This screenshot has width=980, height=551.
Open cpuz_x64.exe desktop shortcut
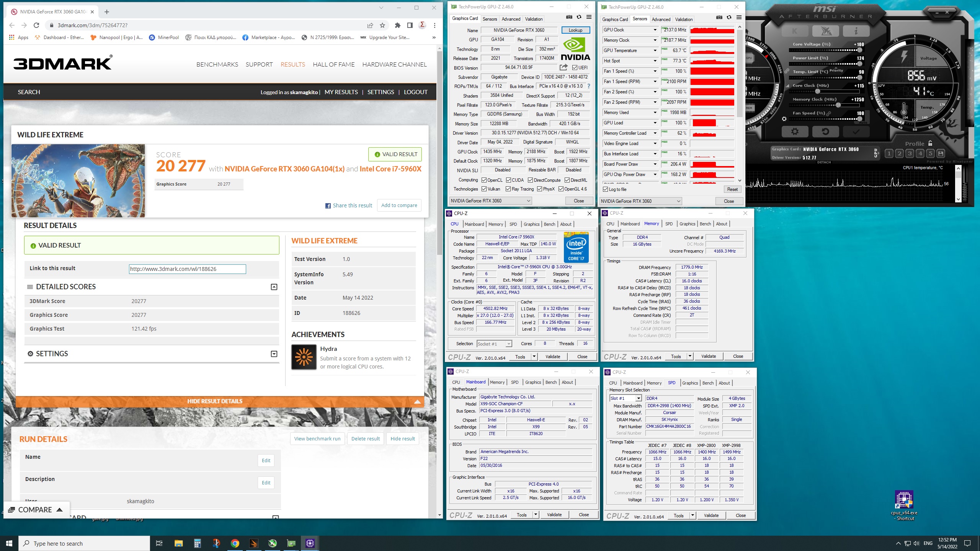904,505
